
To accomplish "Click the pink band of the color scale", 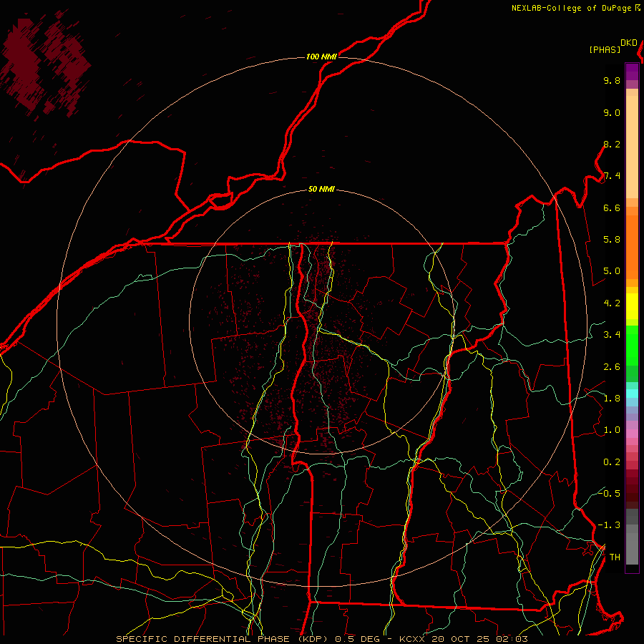I will pyautogui.click(x=632, y=434).
